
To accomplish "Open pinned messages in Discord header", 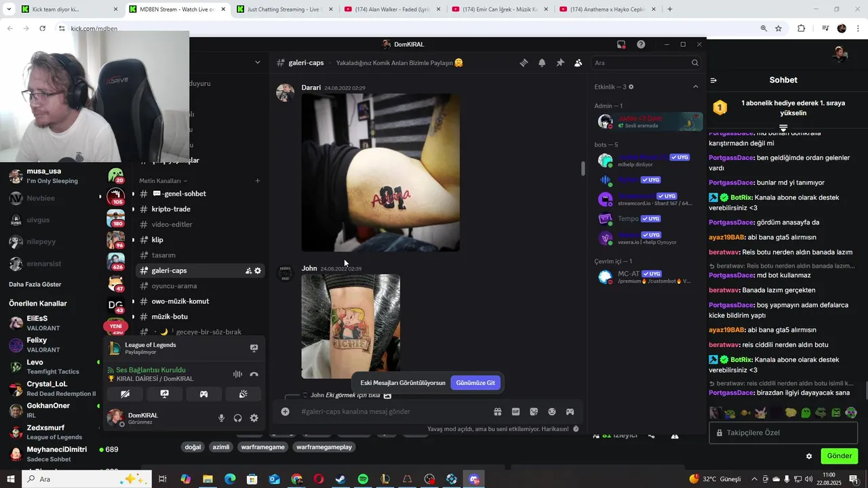I will [560, 62].
